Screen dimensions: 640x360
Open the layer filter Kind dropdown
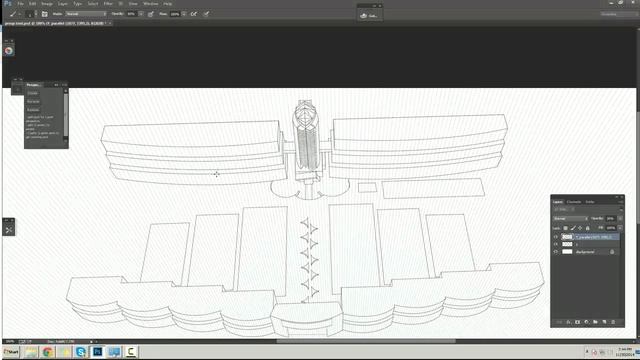click(564, 209)
